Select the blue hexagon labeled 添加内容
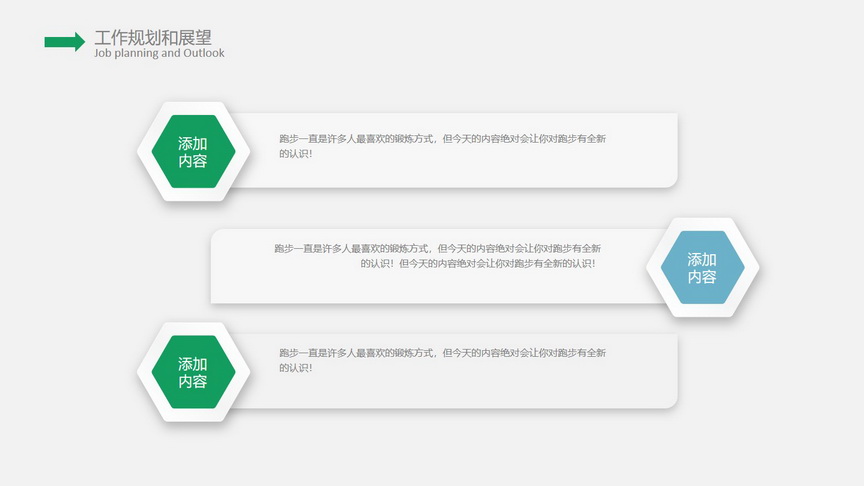 [x=703, y=267]
